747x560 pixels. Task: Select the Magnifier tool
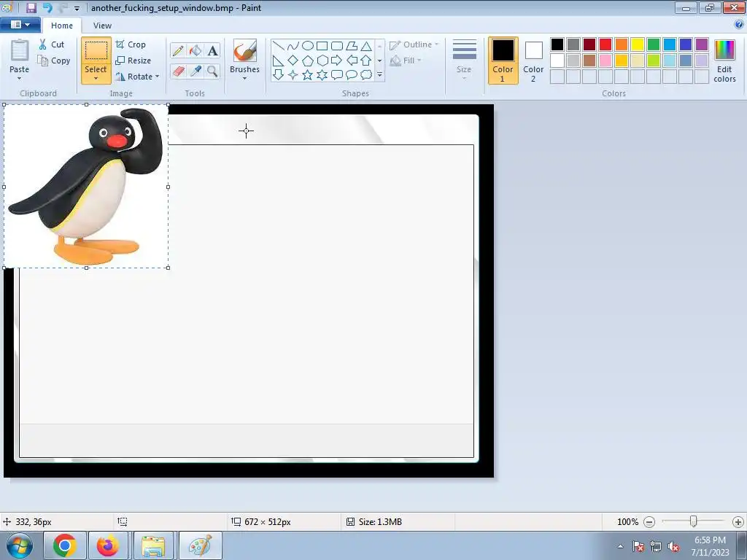[212, 71]
